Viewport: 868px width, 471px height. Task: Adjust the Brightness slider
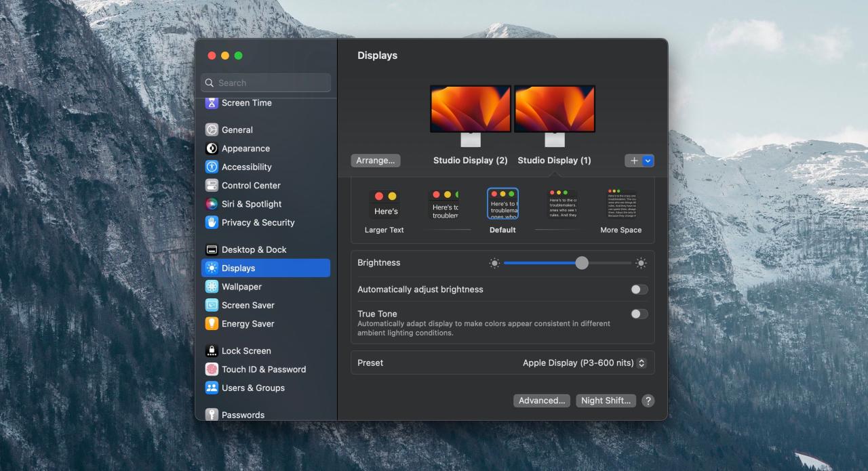[568, 263]
